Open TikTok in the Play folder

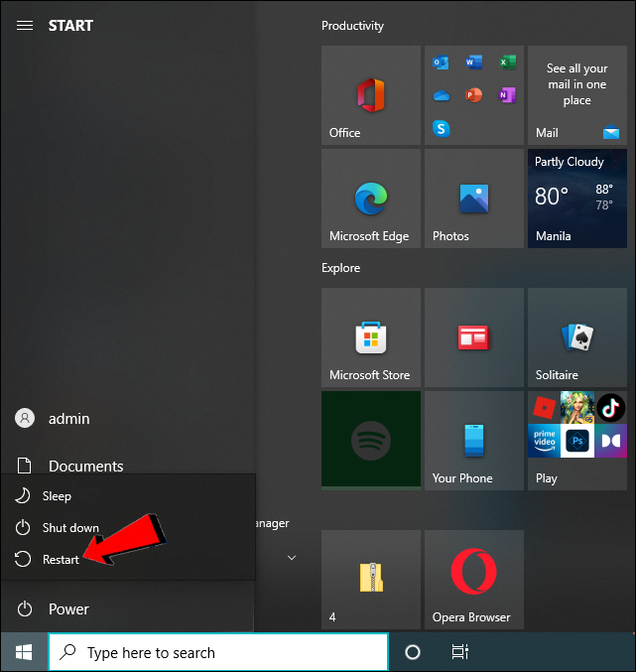[x=611, y=408]
